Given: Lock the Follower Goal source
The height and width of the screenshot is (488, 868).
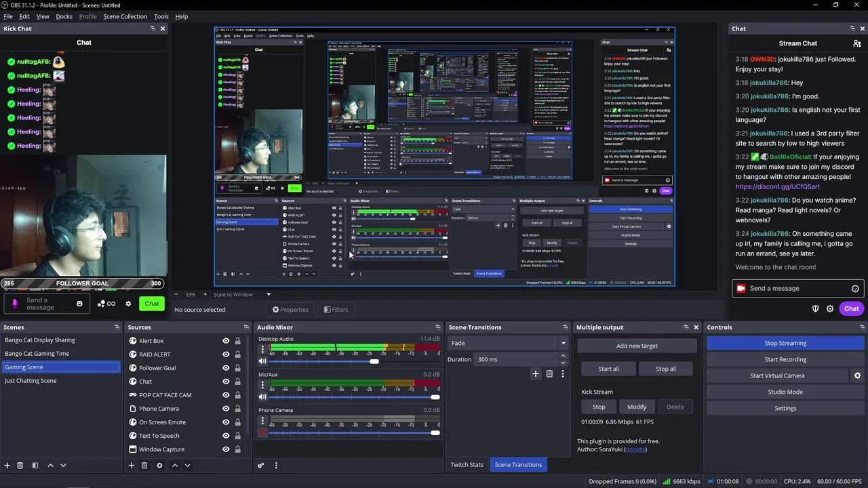Looking at the screenshot, I should (x=237, y=368).
